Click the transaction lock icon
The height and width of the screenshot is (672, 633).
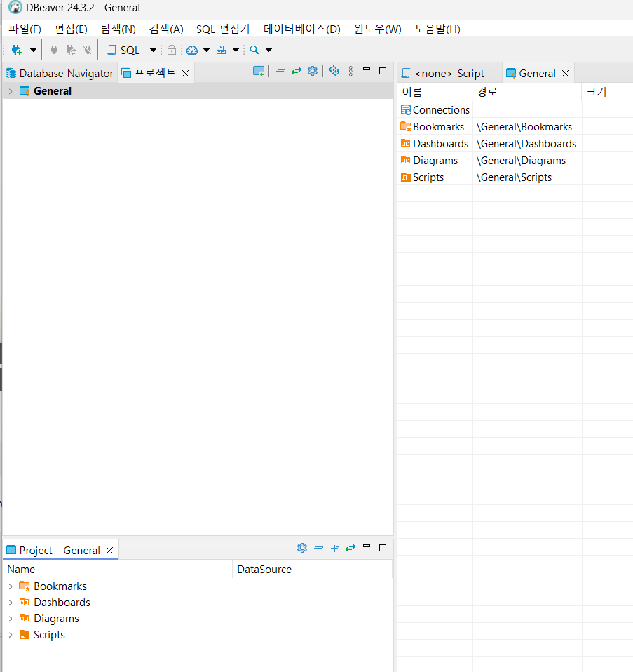click(172, 50)
